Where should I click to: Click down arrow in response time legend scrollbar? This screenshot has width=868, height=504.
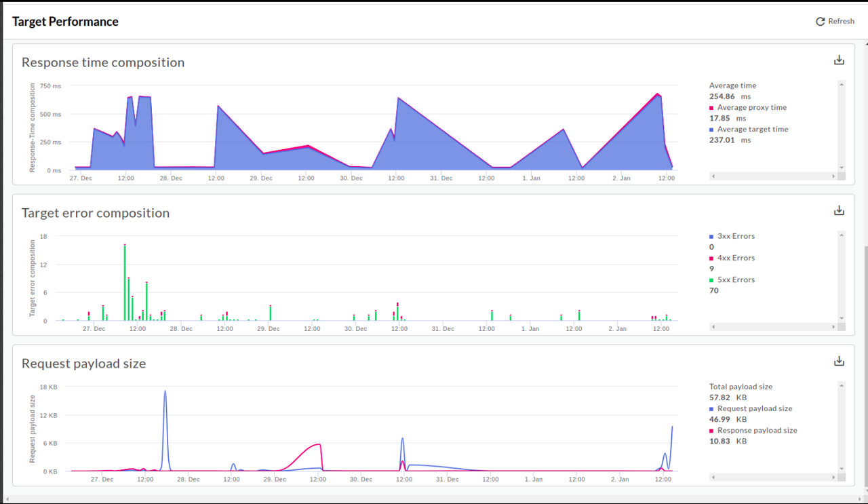(x=842, y=168)
